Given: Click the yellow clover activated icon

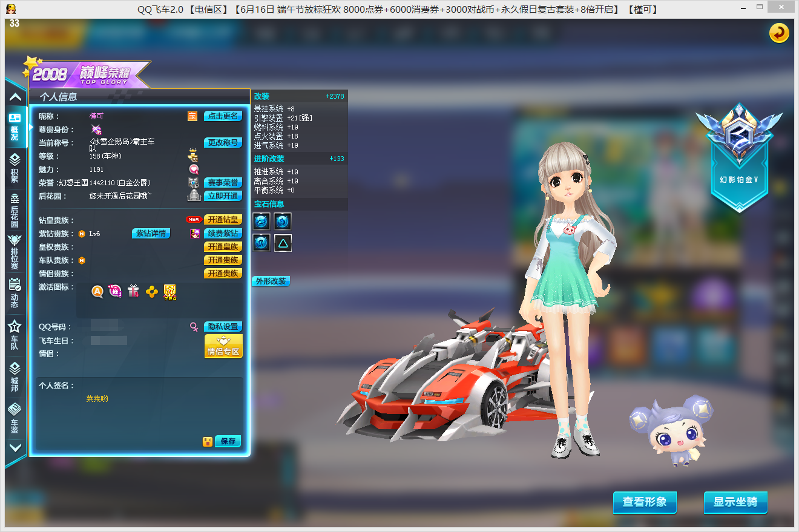Looking at the screenshot, I should 152,292.
